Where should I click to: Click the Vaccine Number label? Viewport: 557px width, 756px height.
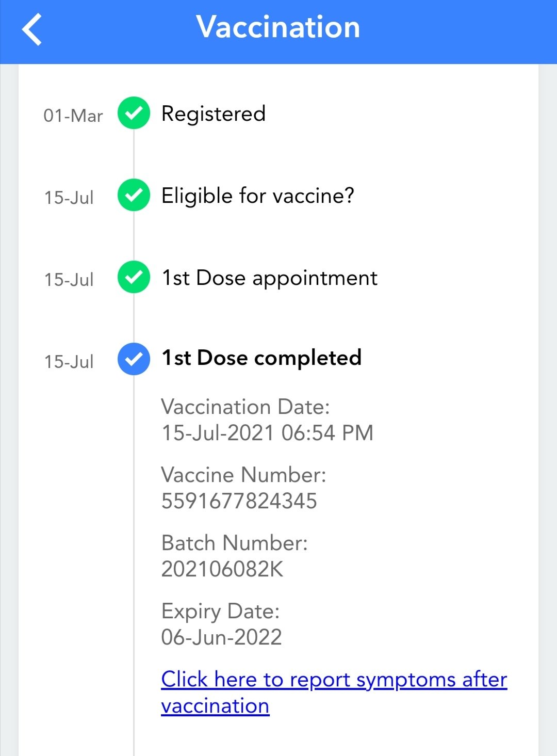click(x=243, y=475)
